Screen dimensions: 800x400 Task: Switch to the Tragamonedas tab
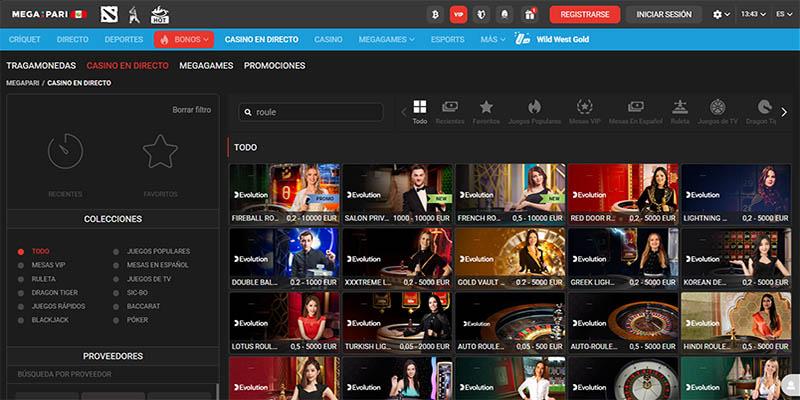[41, 66]
